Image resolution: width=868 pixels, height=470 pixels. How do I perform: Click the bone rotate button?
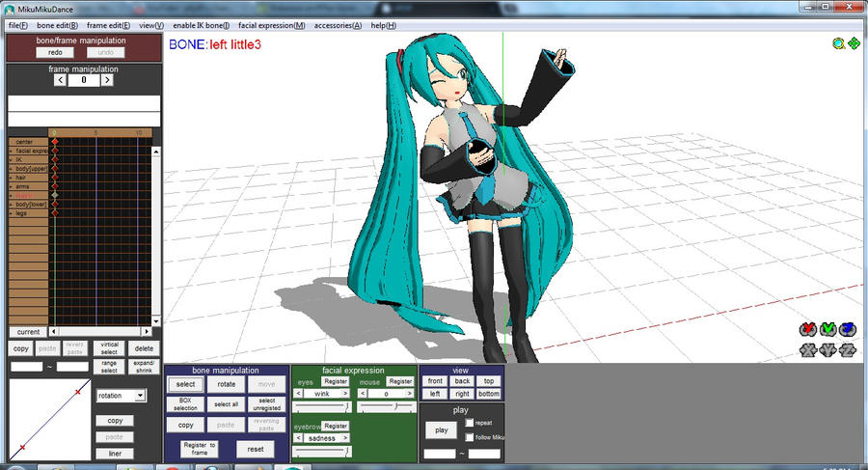click(x=226, y=384)
